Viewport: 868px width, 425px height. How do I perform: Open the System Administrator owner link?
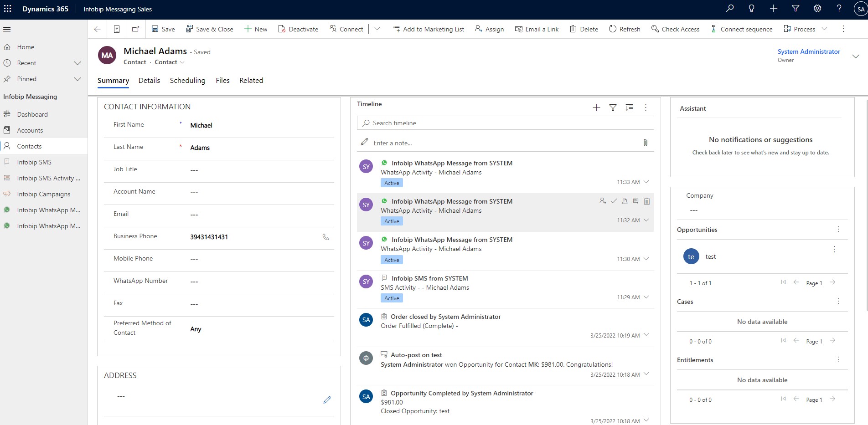[x=808, y=51]
